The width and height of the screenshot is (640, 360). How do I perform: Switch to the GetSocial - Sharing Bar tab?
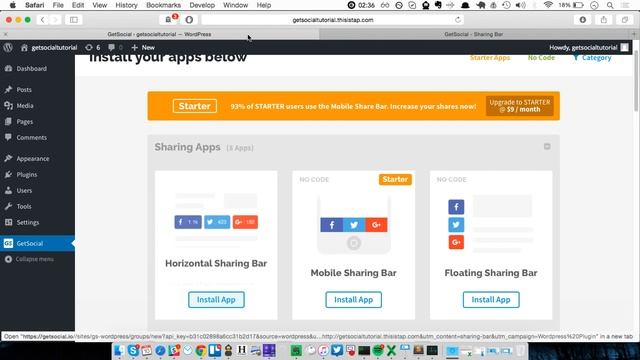(x=473, y=34)
